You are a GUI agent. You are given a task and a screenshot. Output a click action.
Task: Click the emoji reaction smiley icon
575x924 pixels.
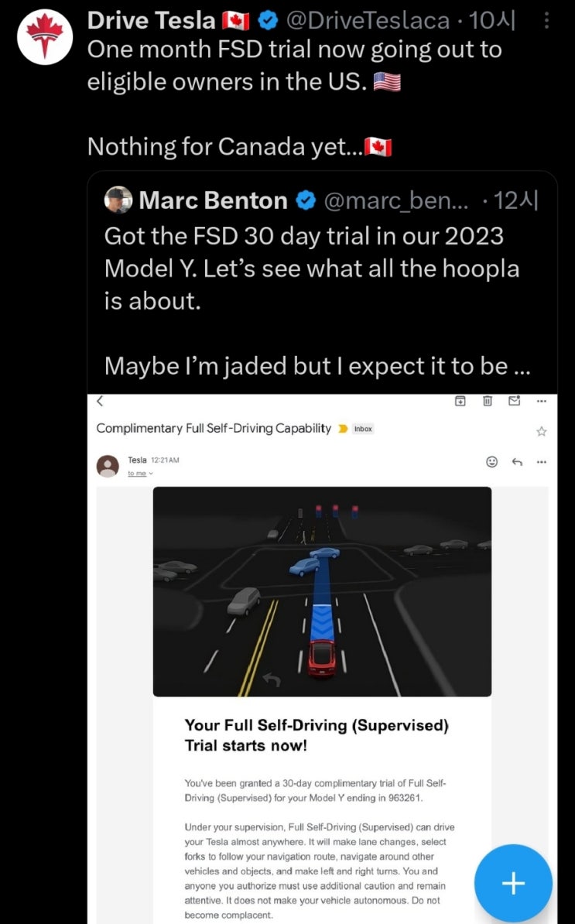(x=491, y=461)
